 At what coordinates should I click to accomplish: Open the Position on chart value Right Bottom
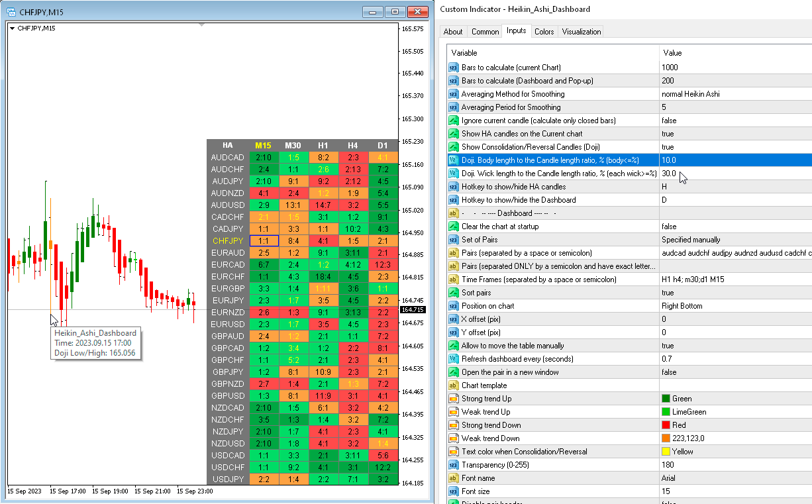click(x=682, y=306)
